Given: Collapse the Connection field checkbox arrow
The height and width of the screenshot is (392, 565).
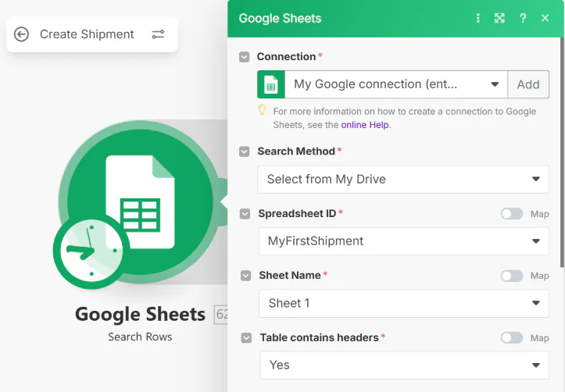Looking at the screenshot, I should point(245,57).
